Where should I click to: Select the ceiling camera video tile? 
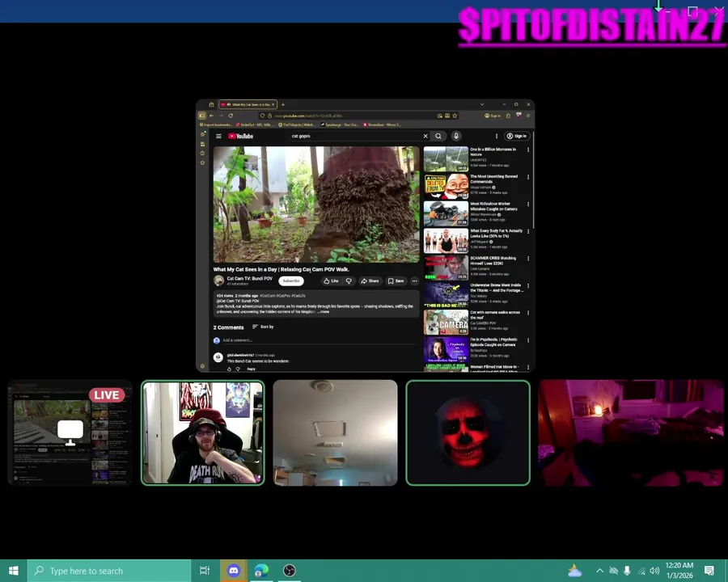(335, 432)
